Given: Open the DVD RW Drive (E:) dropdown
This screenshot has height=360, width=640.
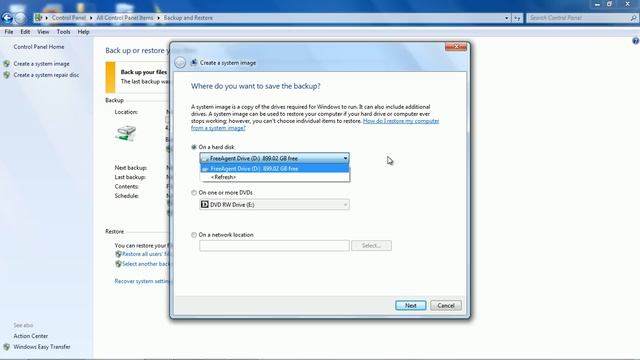Looking at the screenshot, I should [x=274, y=204].
